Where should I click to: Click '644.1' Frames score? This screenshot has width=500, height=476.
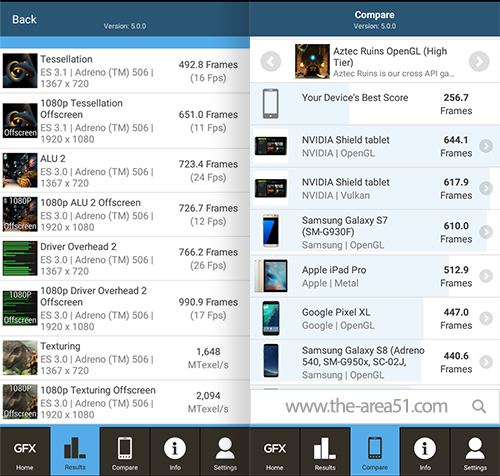tap(456, 140)
